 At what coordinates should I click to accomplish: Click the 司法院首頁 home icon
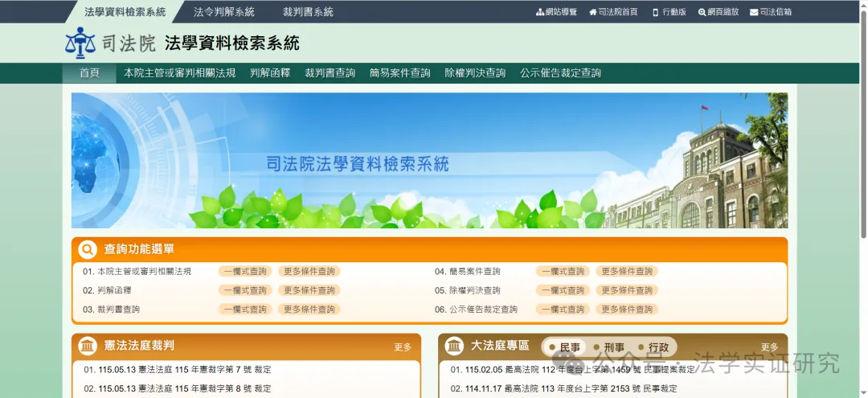click(593, 12)
